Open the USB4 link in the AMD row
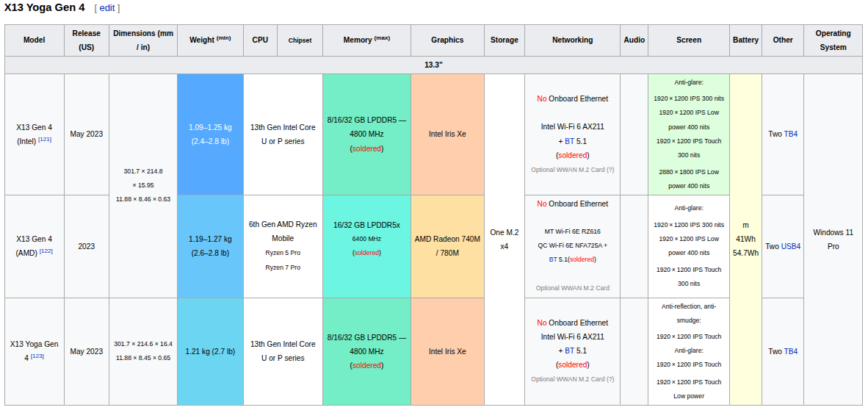868x410 pixels. point(790,246)
